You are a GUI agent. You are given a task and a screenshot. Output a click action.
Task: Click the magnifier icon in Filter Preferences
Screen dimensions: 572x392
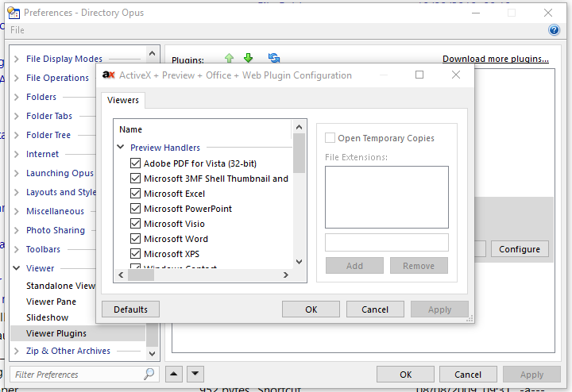(149, 374)
